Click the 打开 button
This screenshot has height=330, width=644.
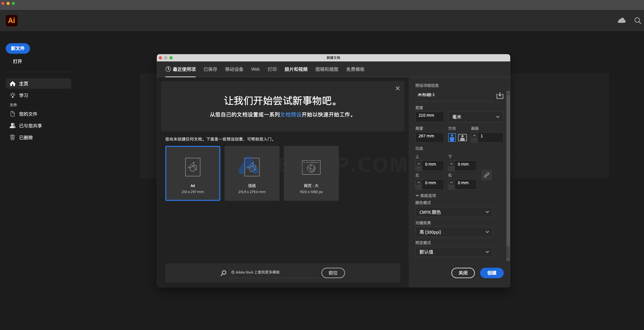tap(18, 61)
